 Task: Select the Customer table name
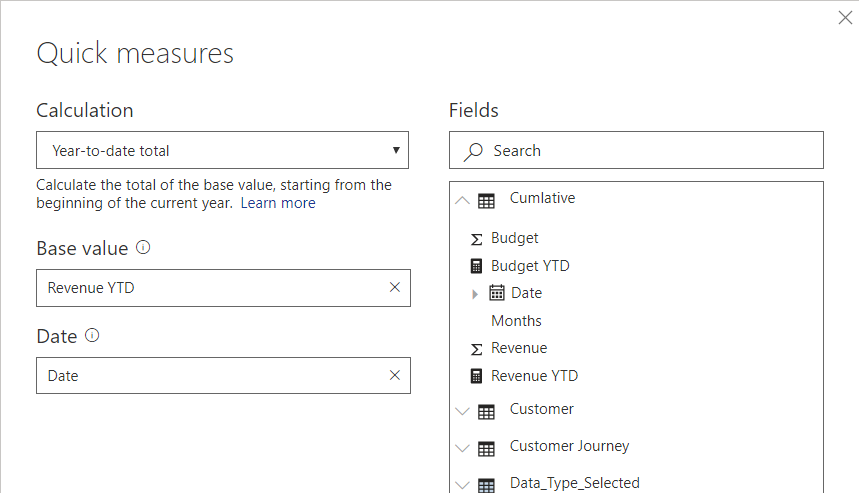click(541, 409)
